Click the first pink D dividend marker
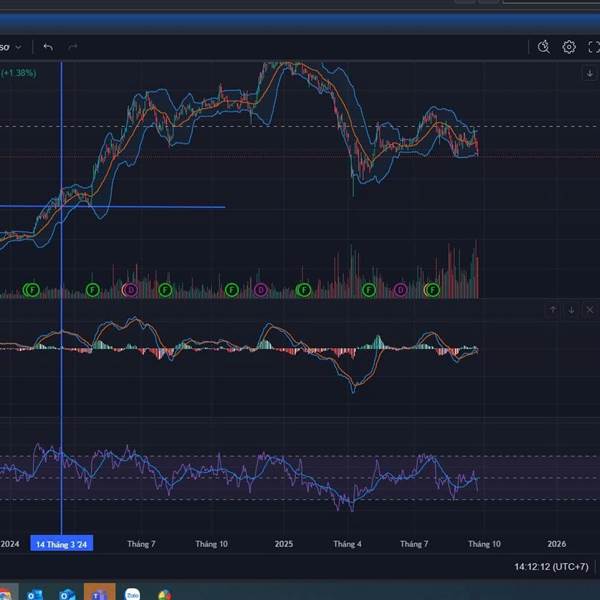The width and height of the screenshot is (600, 600). (x=129, y=290)
